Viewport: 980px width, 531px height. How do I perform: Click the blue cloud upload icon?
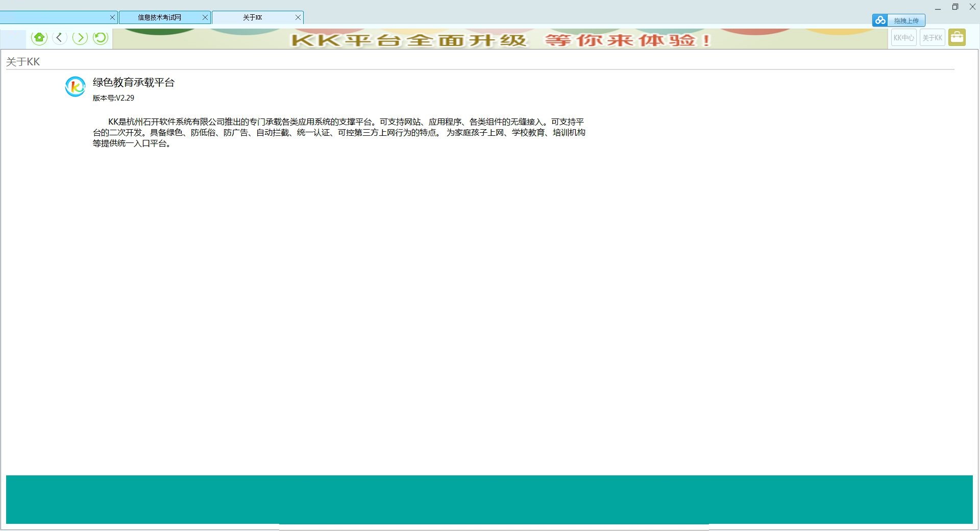[880, 20]
